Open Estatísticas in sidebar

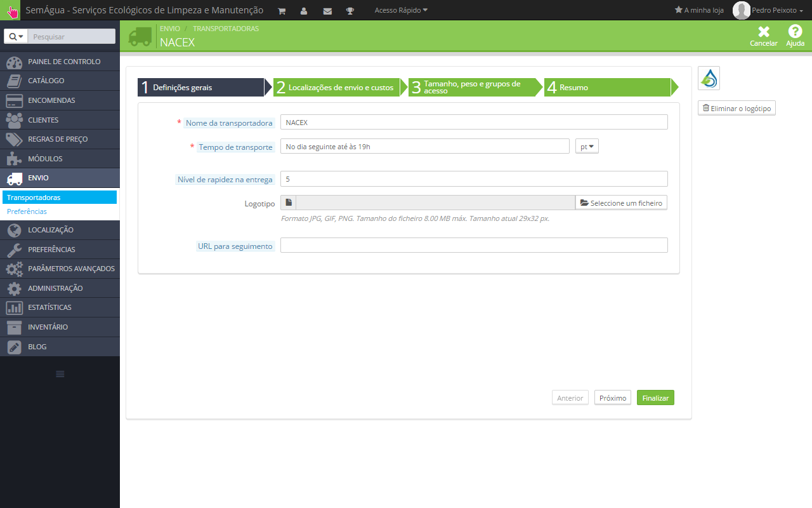click(x=60, y=307)
